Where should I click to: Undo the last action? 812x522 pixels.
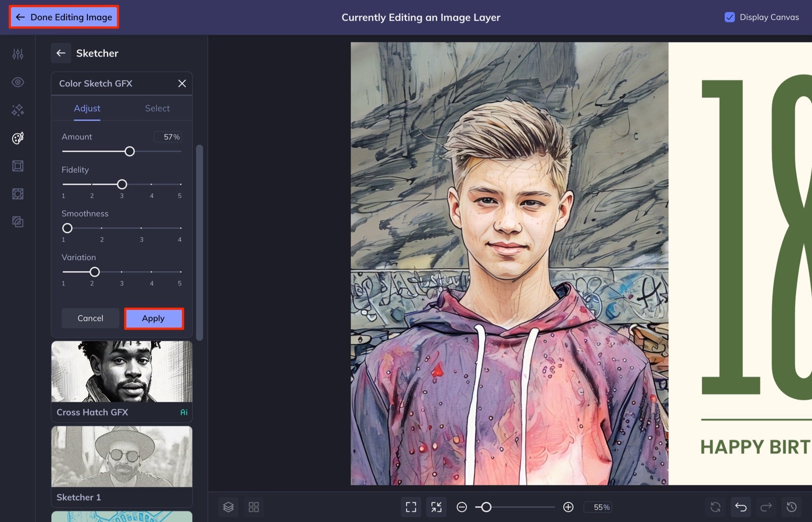coord(740,507)
